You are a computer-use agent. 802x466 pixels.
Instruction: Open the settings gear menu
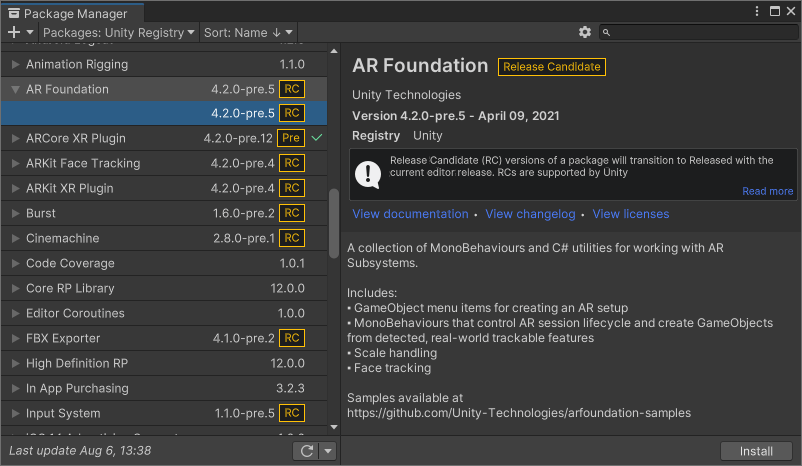click(x=585, y=32)
